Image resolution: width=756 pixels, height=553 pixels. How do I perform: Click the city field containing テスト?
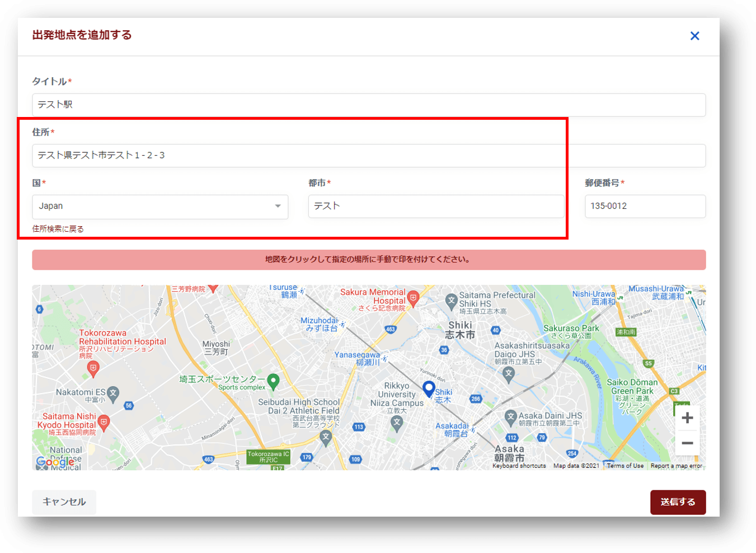(x=436, y=207)
